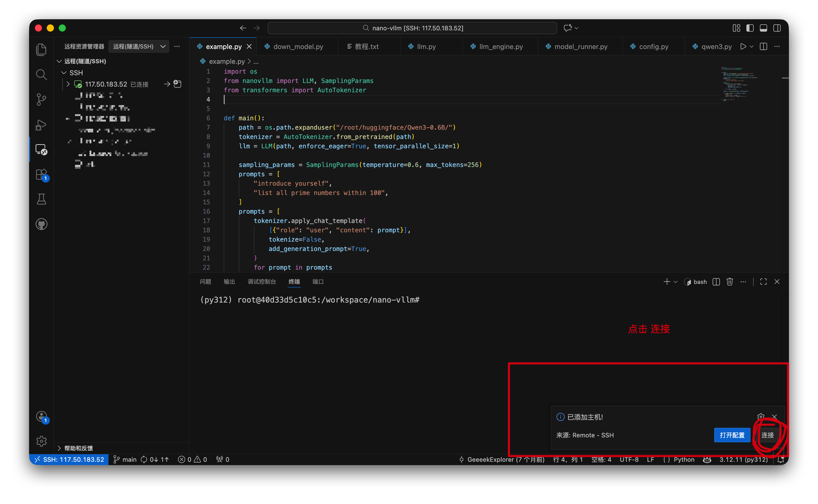This screenshot has width=818, height=504.
Task: Switch to the llm_engine.py tab
Action: 500,47
